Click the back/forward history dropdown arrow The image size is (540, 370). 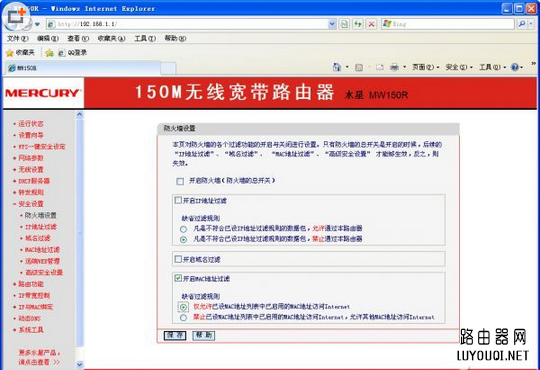tap(37, 24)
